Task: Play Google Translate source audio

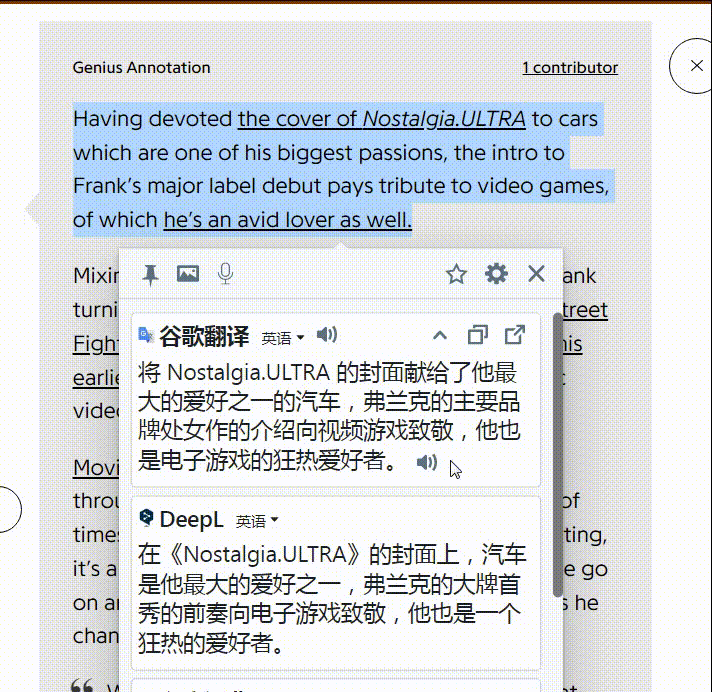Action: pos(327,335)
